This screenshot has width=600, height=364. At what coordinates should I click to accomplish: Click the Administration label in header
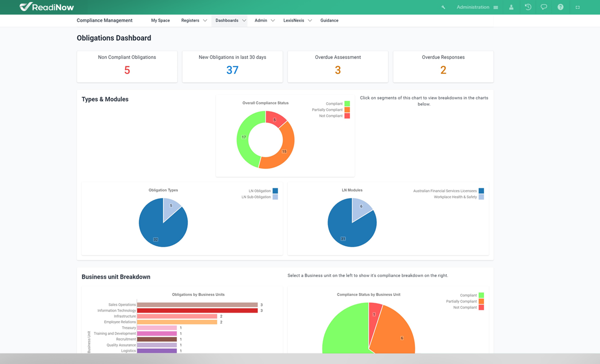(x=473, y=7)
